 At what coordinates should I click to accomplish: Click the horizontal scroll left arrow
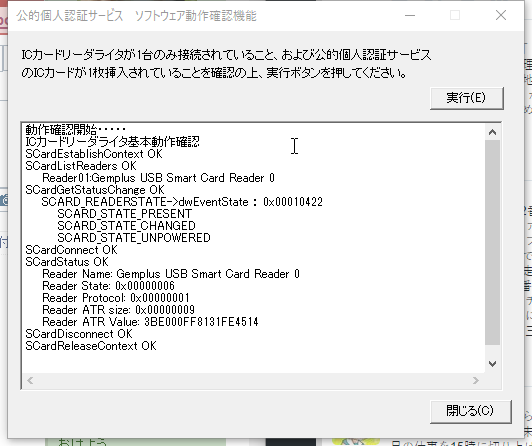click(x=30, y=381)
